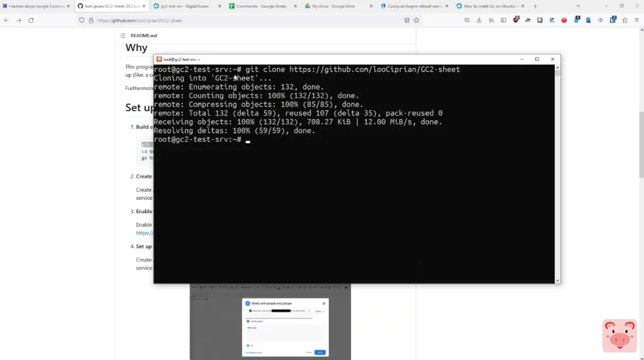Maximize the terminal window
This screenshot has width=644, height=360.
(x=537, y=59)
